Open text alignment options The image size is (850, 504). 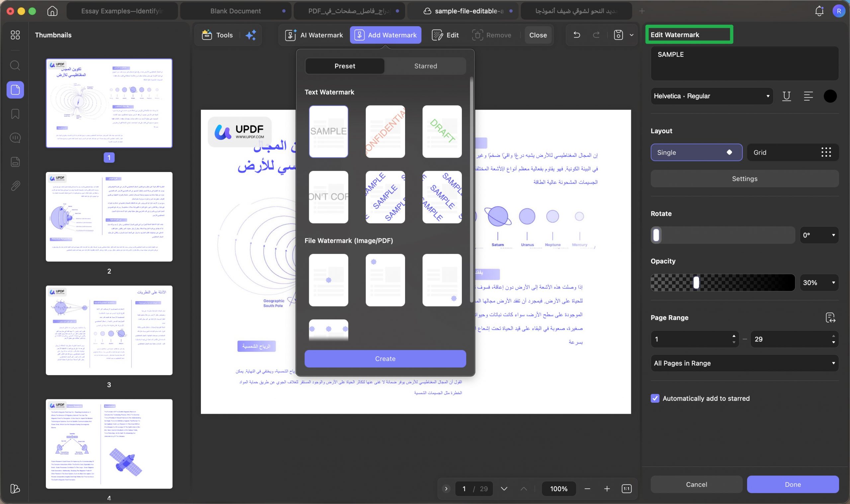click(x=808, y=96)
